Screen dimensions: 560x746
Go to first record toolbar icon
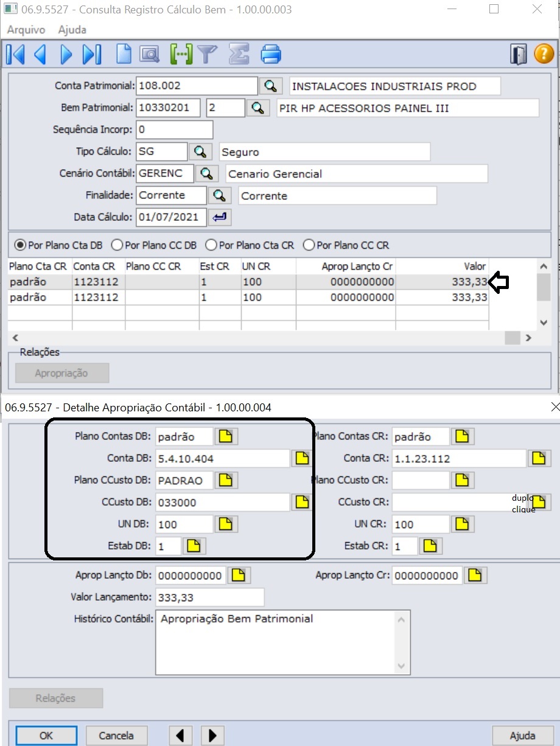point(15,55)
